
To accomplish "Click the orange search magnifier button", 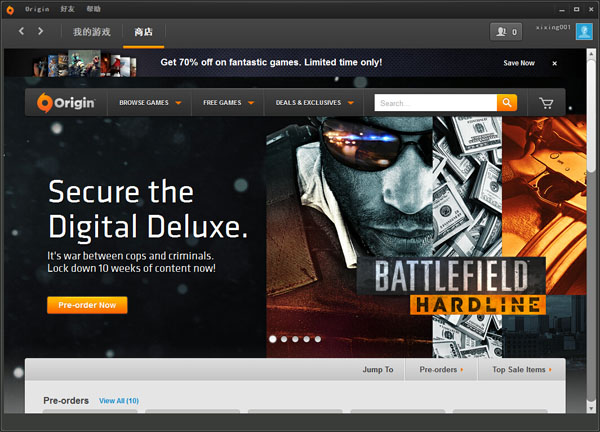I will pos(507,103).
